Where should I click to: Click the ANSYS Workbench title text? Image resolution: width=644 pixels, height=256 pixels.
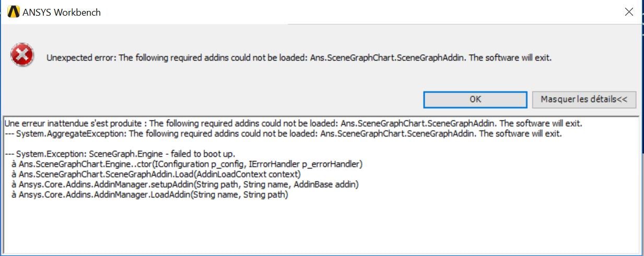tap(62, 12)
